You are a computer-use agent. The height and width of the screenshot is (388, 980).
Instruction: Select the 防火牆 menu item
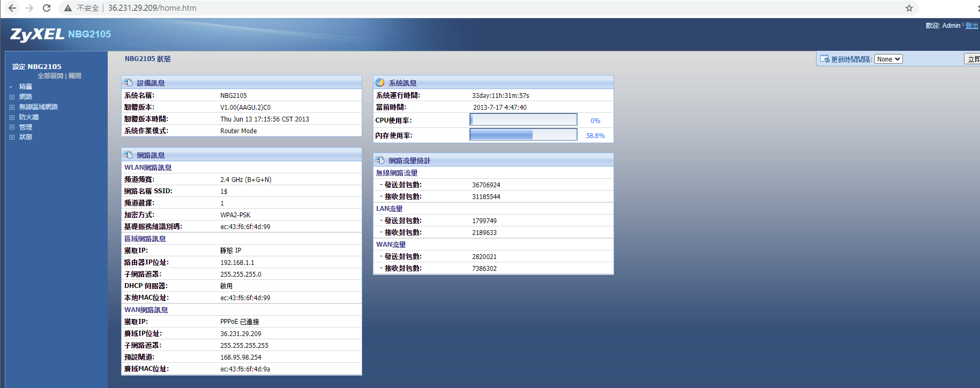[29, 117]
